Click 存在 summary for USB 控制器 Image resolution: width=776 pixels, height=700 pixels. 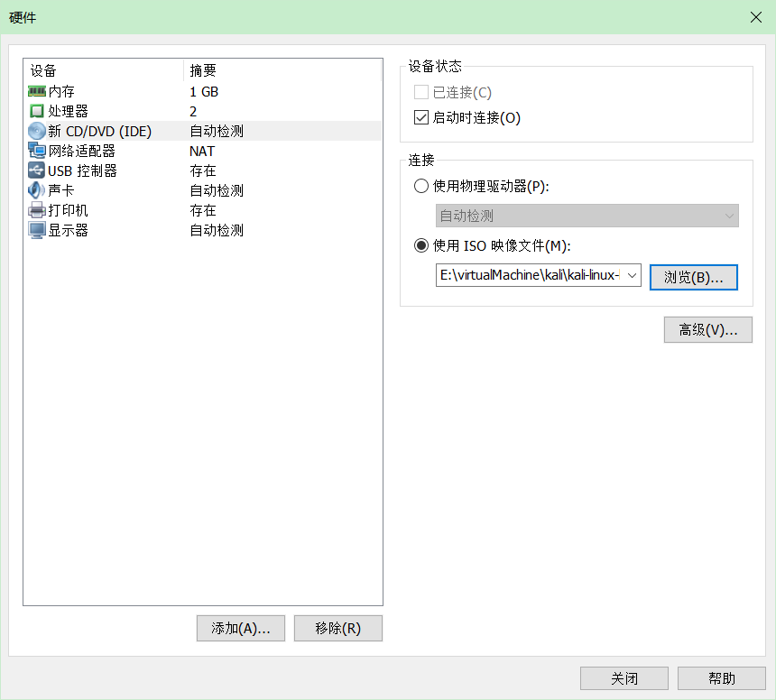coord(203,170)
